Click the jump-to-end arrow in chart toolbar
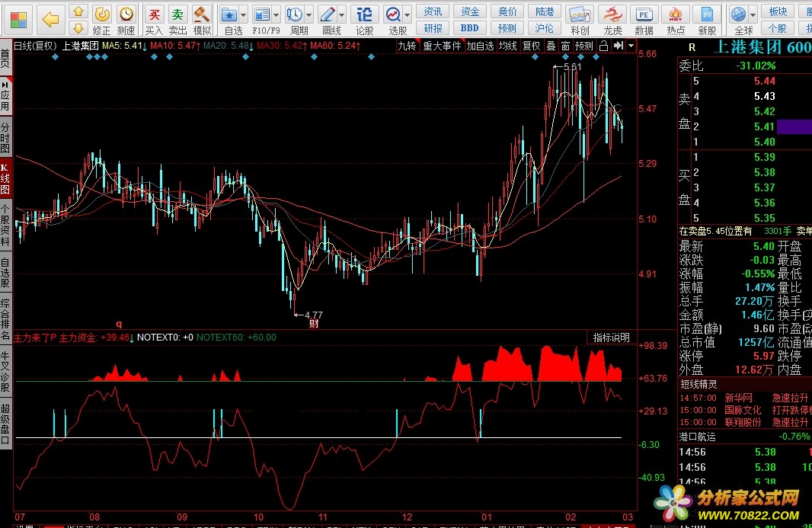The image size is (812, 528). [619, 46]
